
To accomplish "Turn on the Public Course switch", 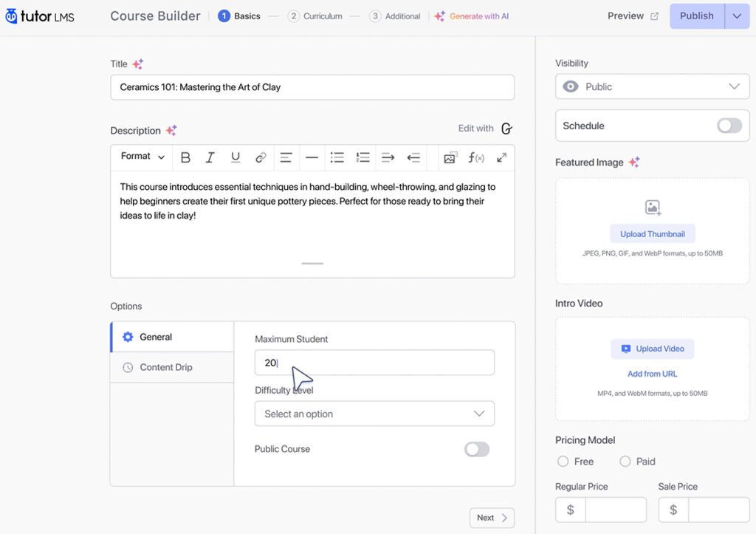I will tap(476, 448).
